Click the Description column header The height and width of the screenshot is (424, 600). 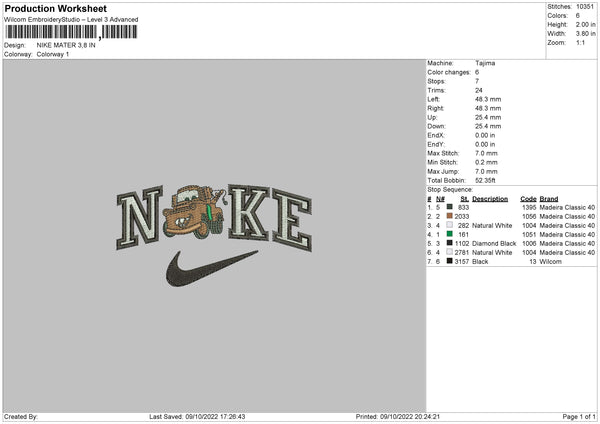[x=490, y=199]
